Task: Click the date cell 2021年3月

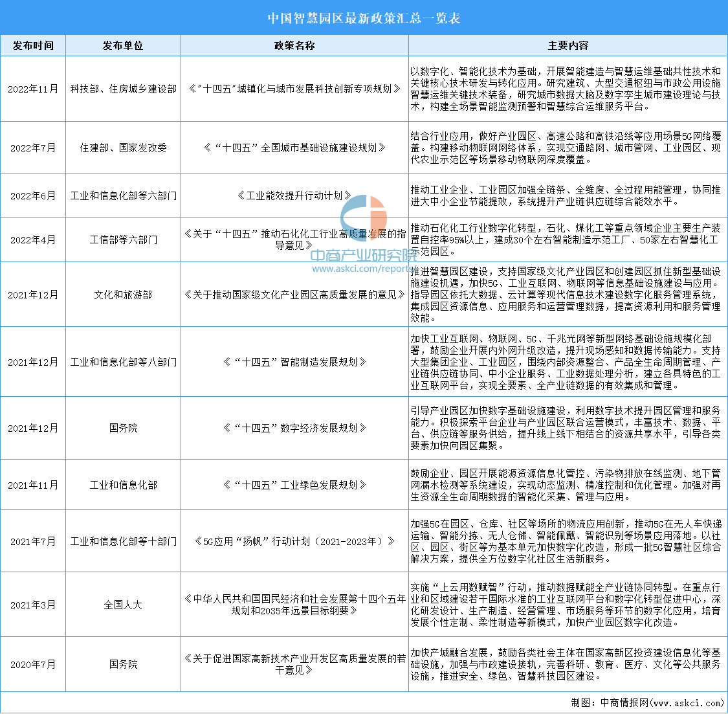Action: [33, 605]
